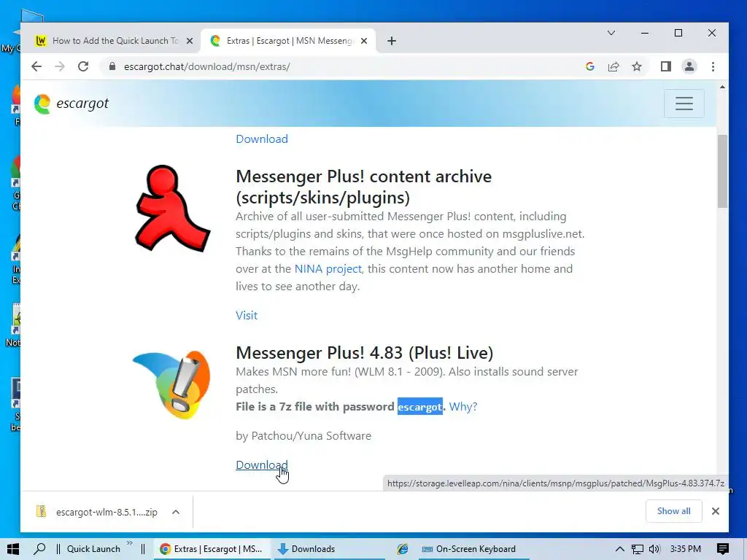Open Windows notification center icon
This screenshot has width=747, height=560.
723,549
